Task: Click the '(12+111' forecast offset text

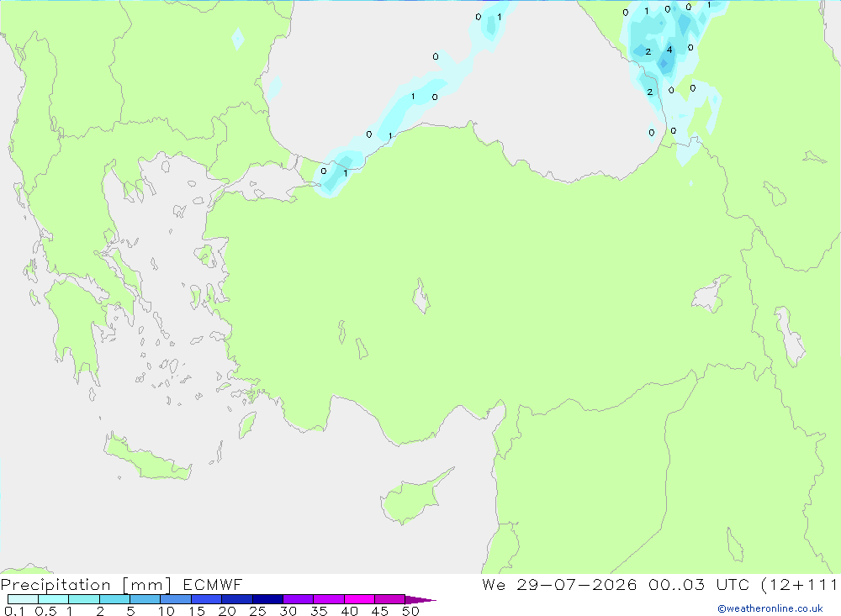Action: [x=799, y=584]
